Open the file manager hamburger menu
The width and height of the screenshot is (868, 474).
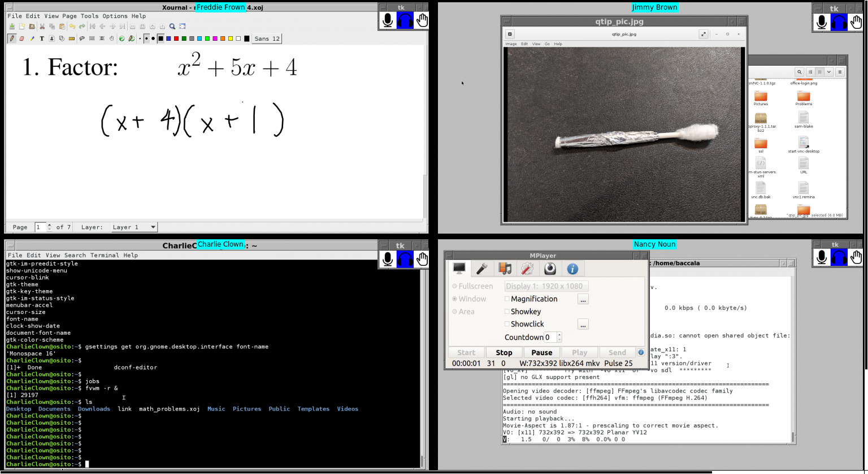840,72
